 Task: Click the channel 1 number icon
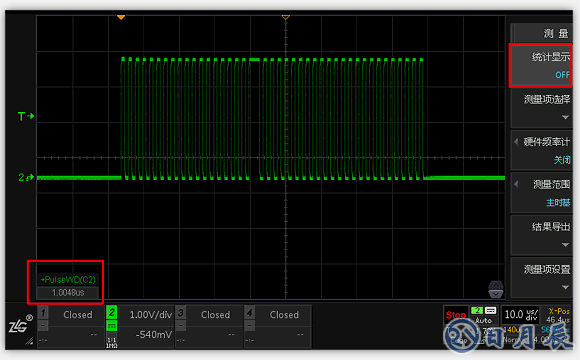[43, 313]
